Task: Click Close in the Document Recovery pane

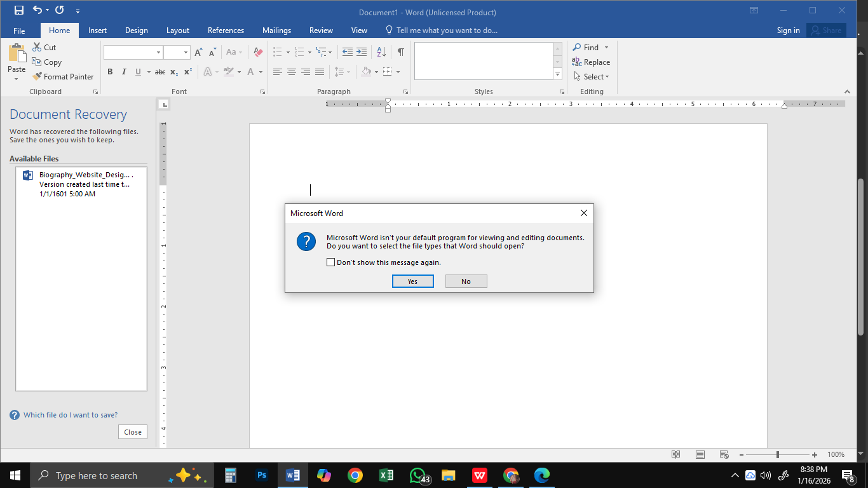Action: point(133,432)
